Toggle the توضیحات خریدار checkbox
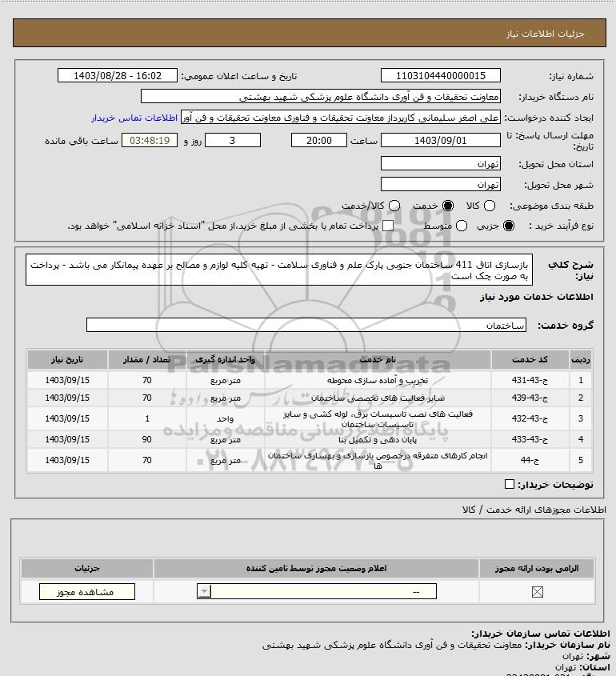The width and height of the screenshot is (616, 676). [x=509, y=484]
